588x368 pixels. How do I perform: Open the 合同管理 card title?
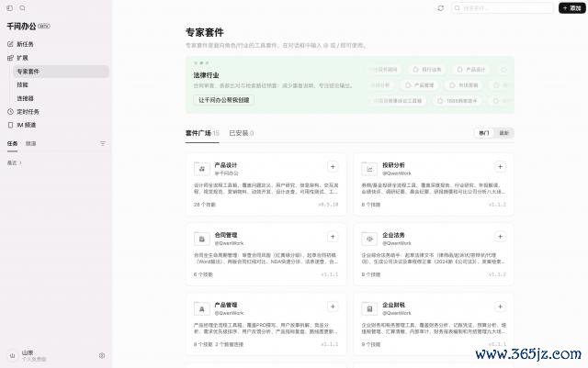226,235
